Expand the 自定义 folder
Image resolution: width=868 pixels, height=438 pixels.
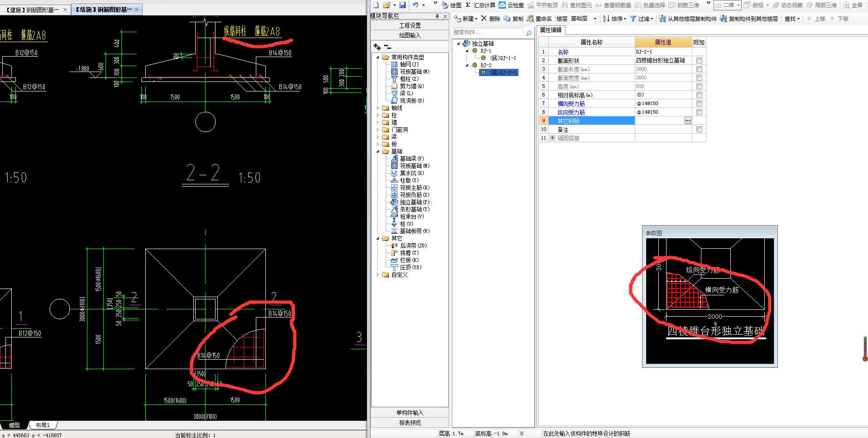click(x=378, y=274)
